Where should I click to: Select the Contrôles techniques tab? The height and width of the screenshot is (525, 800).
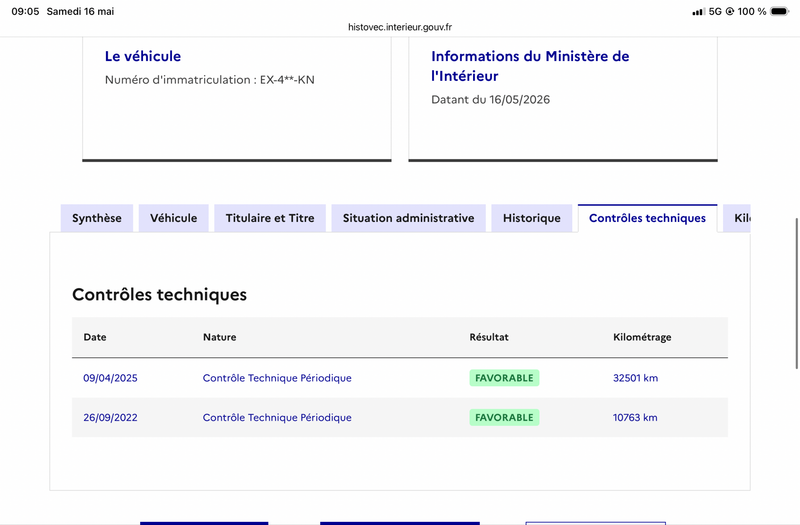(647, 218)
